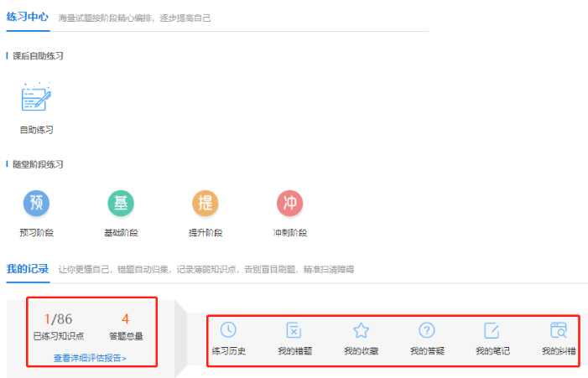This screenshot has height=378, width=588.
Task: Open 我的错题 crossed-page icon
Action: pyautogui.click(x=294, y=330)
